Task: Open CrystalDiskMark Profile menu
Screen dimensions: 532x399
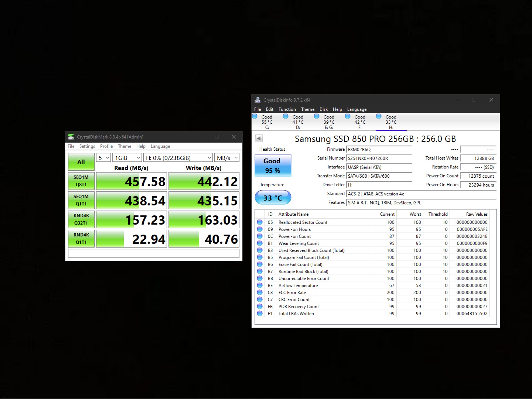Action: pyautogui.click(x=107, y=146)
